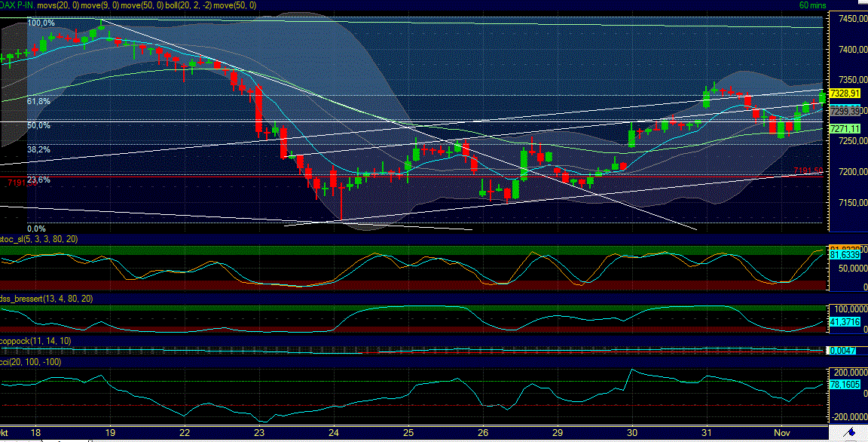
Task: Open the 60 mins timeframe selector
Action: (x=811, y=5)
